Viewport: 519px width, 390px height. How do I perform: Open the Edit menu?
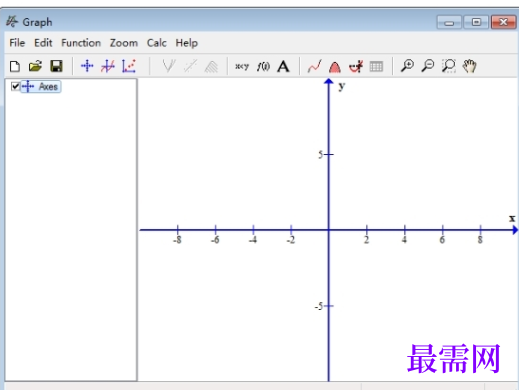tap(43, 43)
